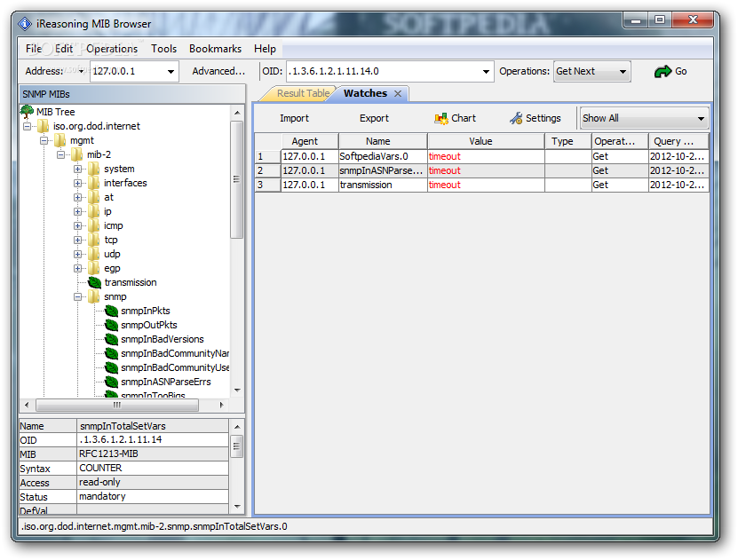
Task: Open the Tools menu
Action: point(163,49)
